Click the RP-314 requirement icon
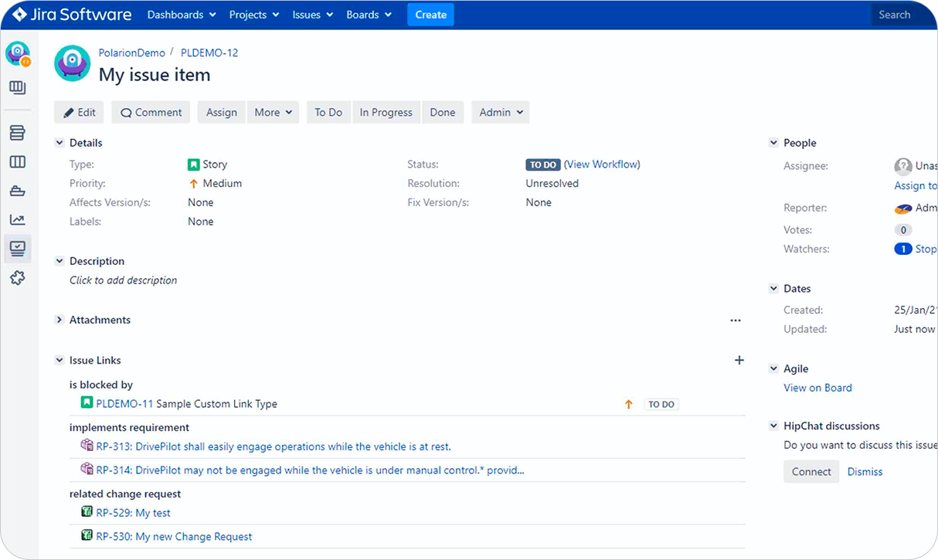The image size is (938, 560). pyautogui.click(x=87, y=469)
